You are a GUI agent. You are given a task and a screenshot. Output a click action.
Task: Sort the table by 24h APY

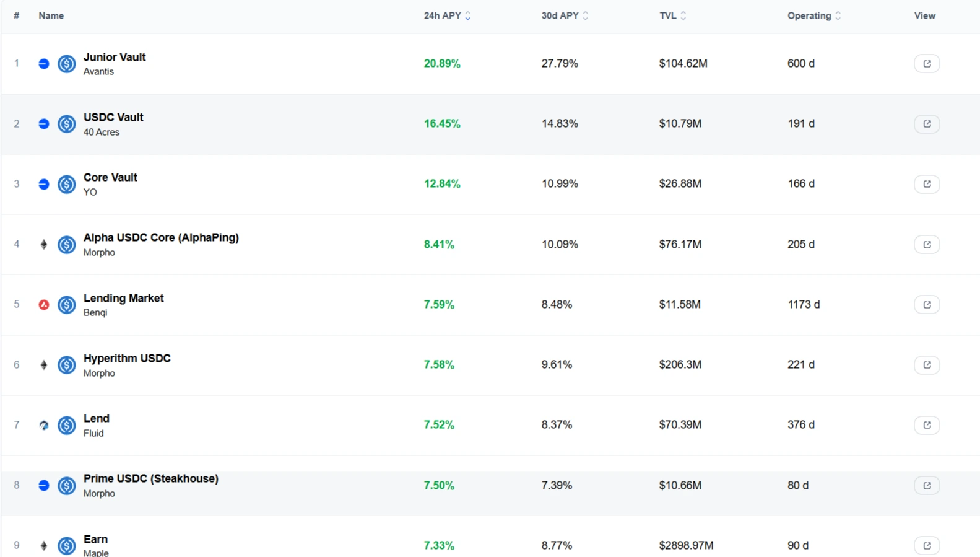point(447,15)
